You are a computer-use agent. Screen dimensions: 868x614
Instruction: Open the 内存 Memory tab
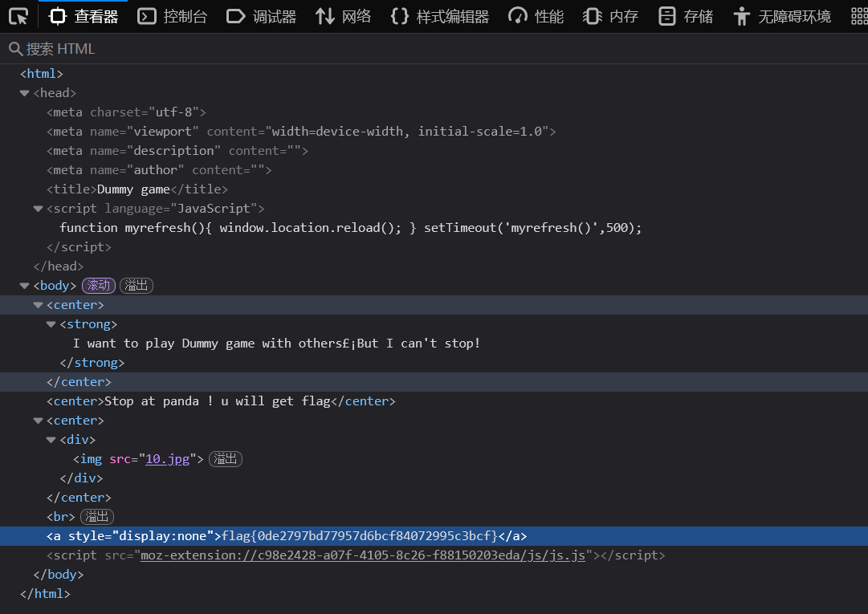click(x=610, y=17)
